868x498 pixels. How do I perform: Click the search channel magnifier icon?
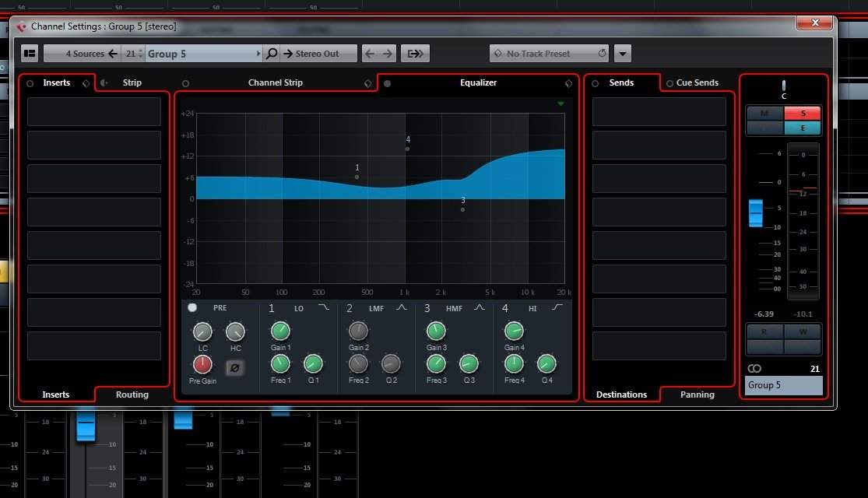pos(272,54)
